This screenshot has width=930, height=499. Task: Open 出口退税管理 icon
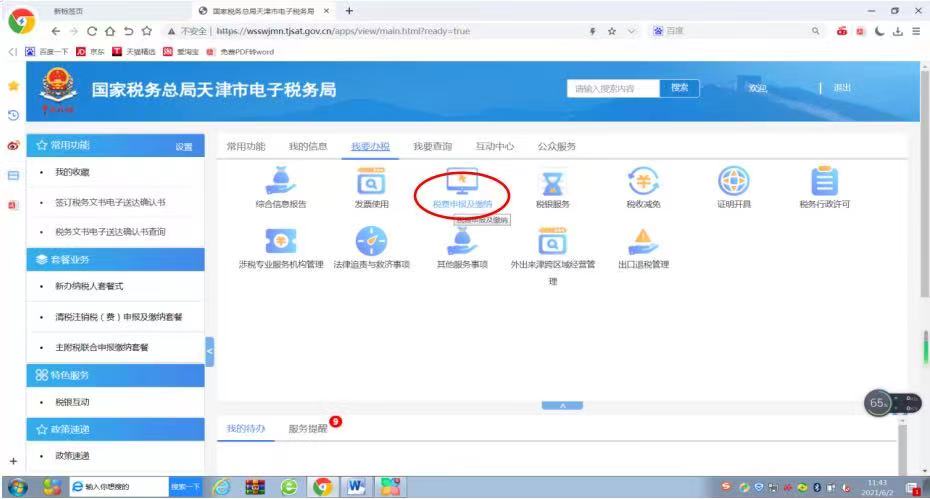644,241
